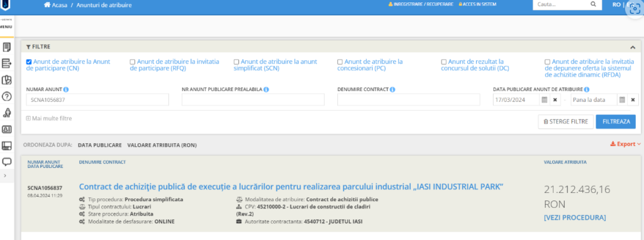Open the Acasa home icon link
This screenshot has height=240, width=644.
pyautogui.click(x=47, y=4)
